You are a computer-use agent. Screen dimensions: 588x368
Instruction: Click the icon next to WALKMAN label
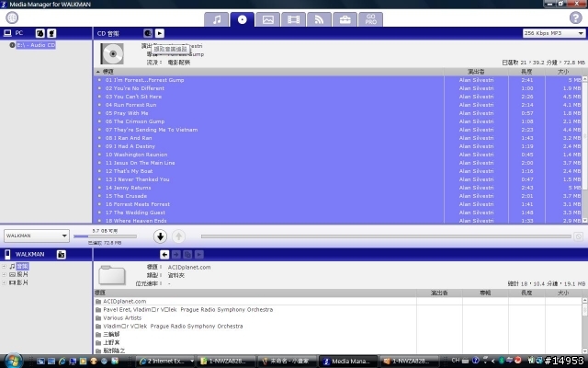click(x=62, y=255)
